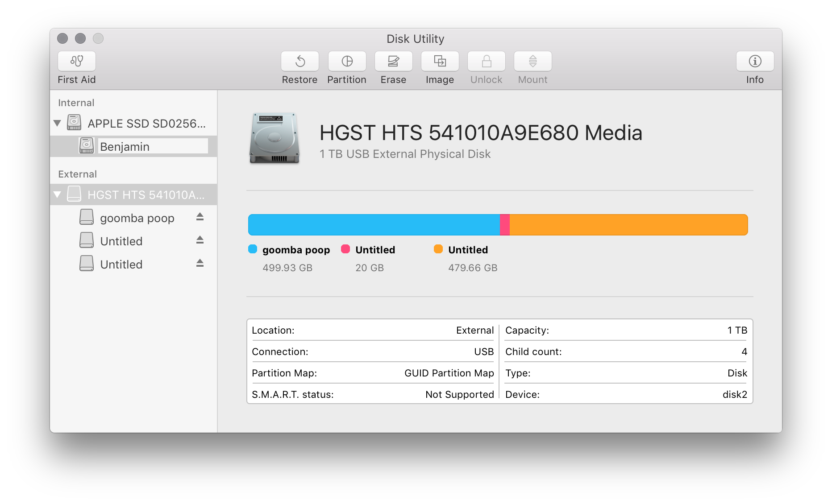Click the 'S.M.A.R.T. status:' label
Screen dimensions: 832x504
coord(293,394)
